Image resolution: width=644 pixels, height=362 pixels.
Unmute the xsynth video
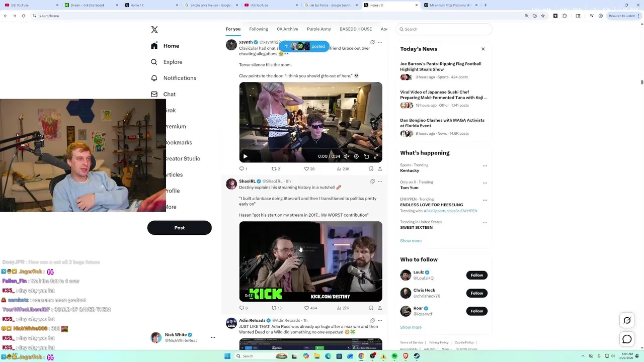click(x=346, y=156)
